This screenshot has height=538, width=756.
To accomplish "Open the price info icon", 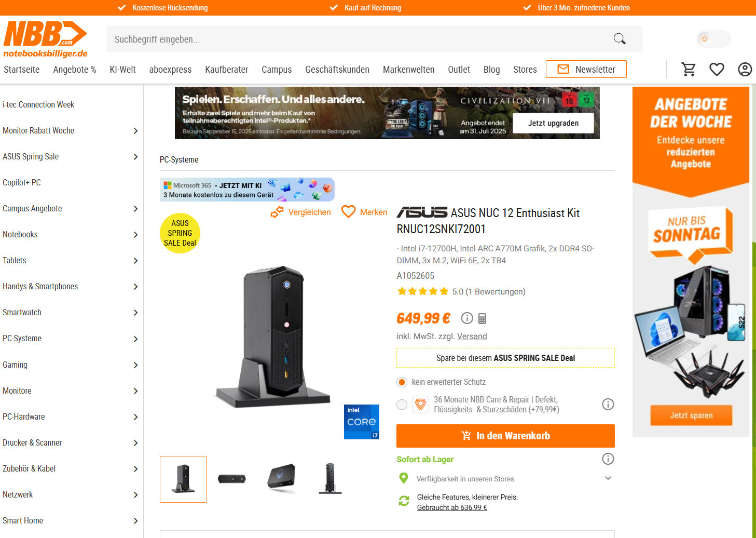I will coord(467,318).
